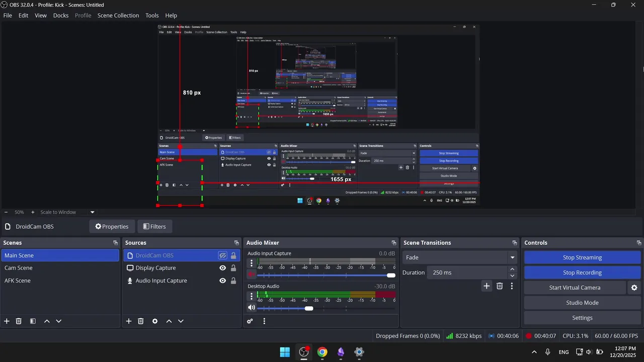Click Start Virtual Camera button
The image size is (644, 362).
575,288
